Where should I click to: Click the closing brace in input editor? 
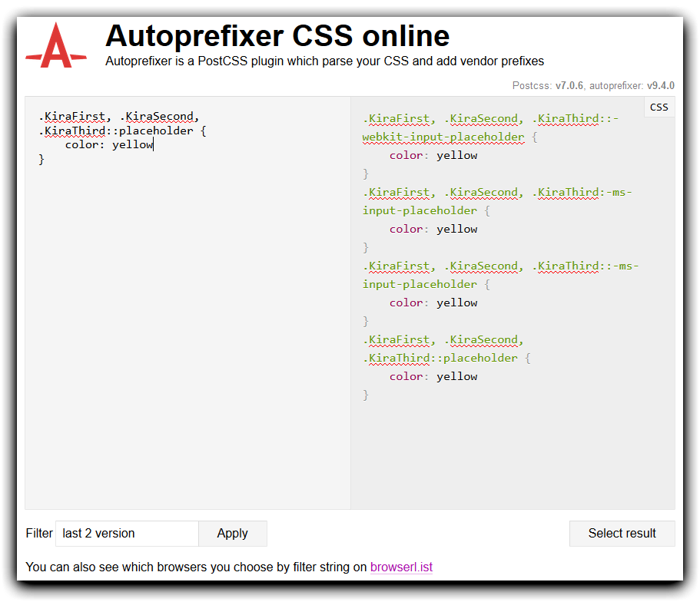pos(41,159)
